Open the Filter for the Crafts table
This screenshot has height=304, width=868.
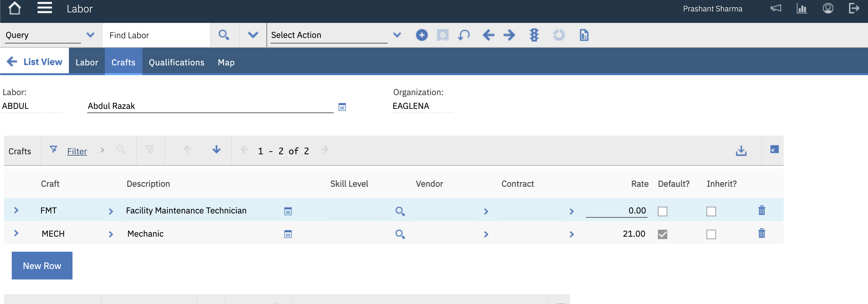(77, 151)
